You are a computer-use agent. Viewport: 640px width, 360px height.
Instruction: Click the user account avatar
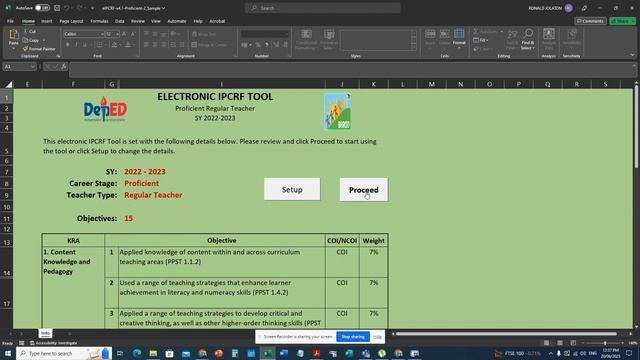[569, 8]
